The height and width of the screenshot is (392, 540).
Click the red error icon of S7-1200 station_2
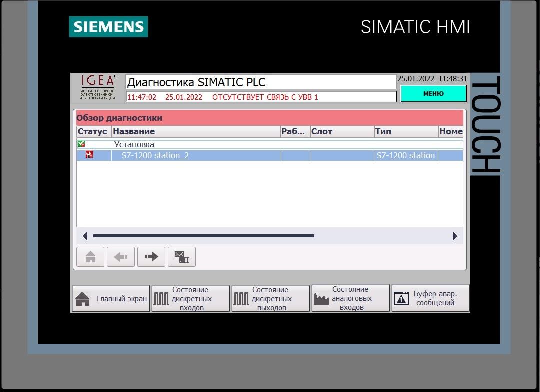(x=89, y=155)
